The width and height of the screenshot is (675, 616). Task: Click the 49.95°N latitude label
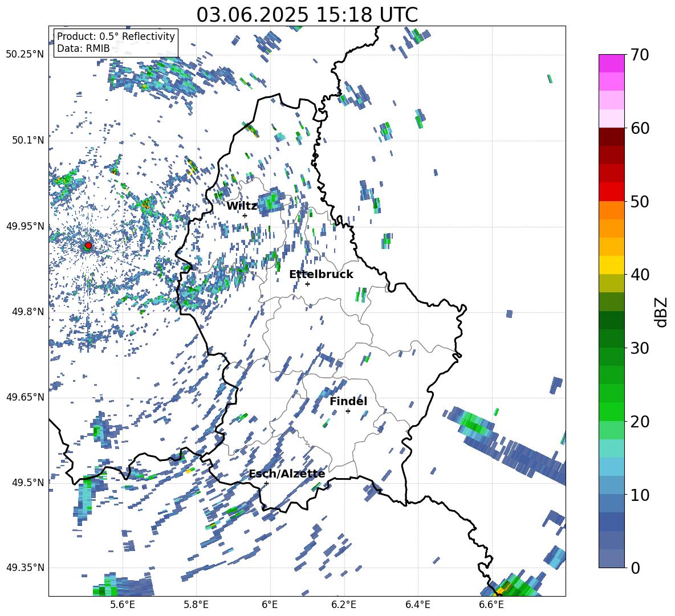25,226
